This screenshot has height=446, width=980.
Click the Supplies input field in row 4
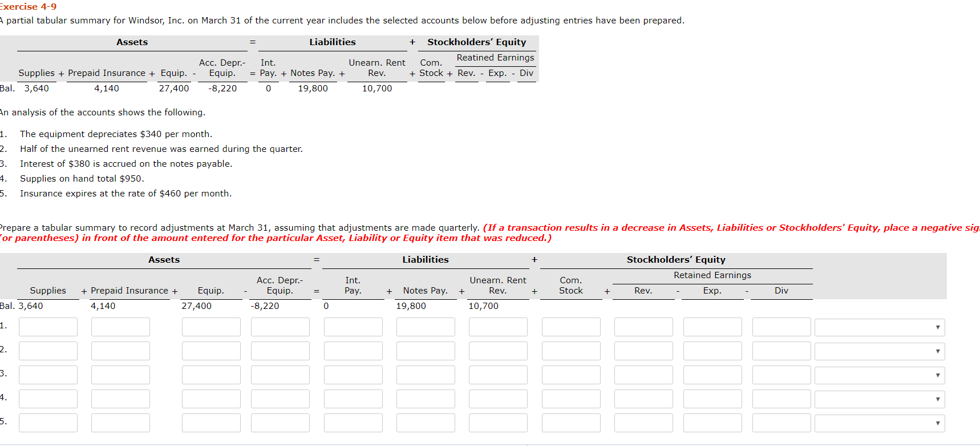tap(48, 399)
